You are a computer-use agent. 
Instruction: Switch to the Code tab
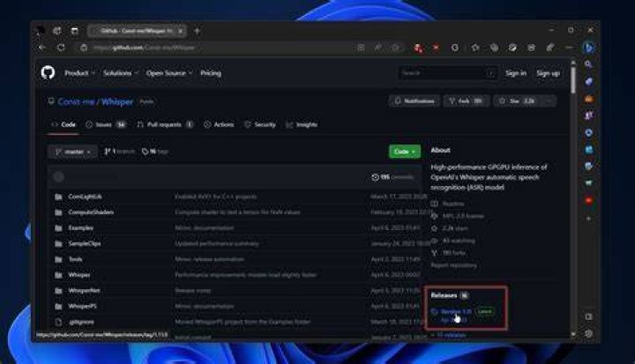pos(63,124)
